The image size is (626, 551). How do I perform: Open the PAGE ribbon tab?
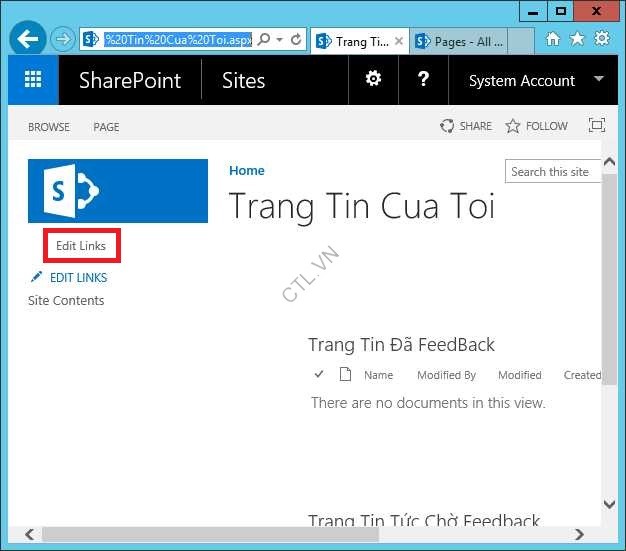click(x=106, y=127)
